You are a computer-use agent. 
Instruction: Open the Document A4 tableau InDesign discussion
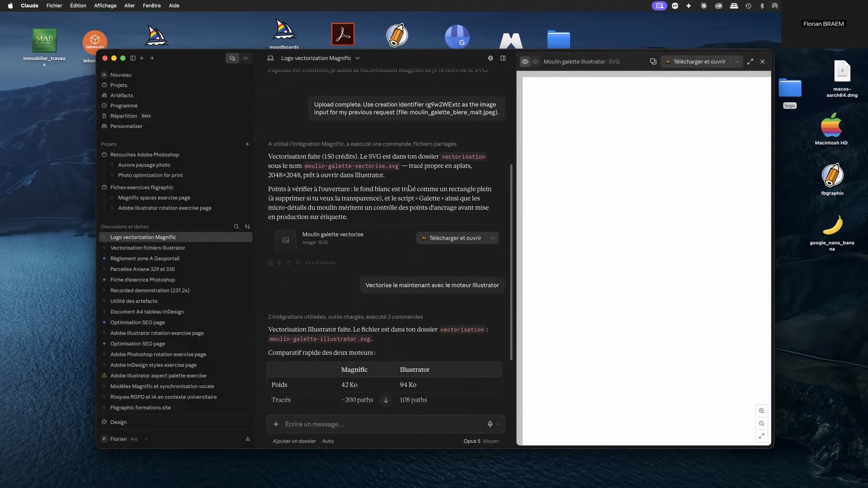click(x=147, y=312)
